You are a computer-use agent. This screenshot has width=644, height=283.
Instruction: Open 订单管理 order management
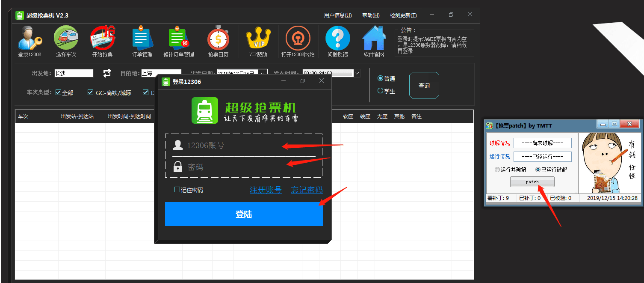coord(141,41)
